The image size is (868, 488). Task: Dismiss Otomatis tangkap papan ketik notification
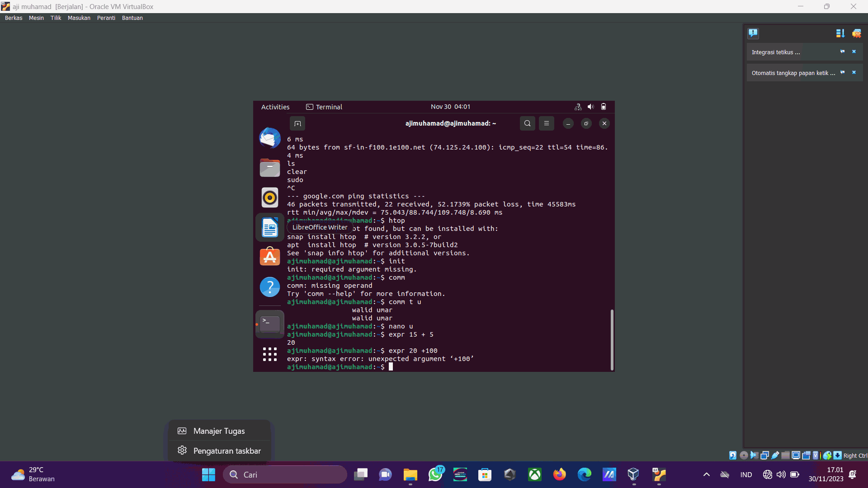pos(854,72)
